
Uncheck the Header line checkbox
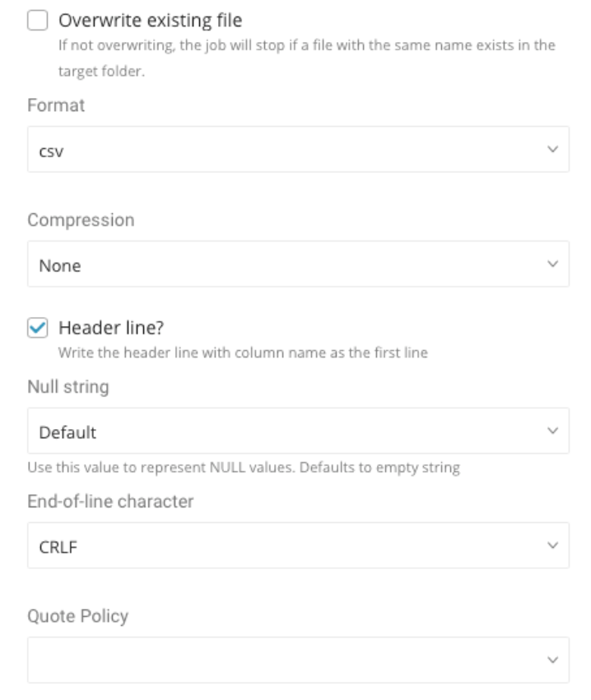[37, 328]
